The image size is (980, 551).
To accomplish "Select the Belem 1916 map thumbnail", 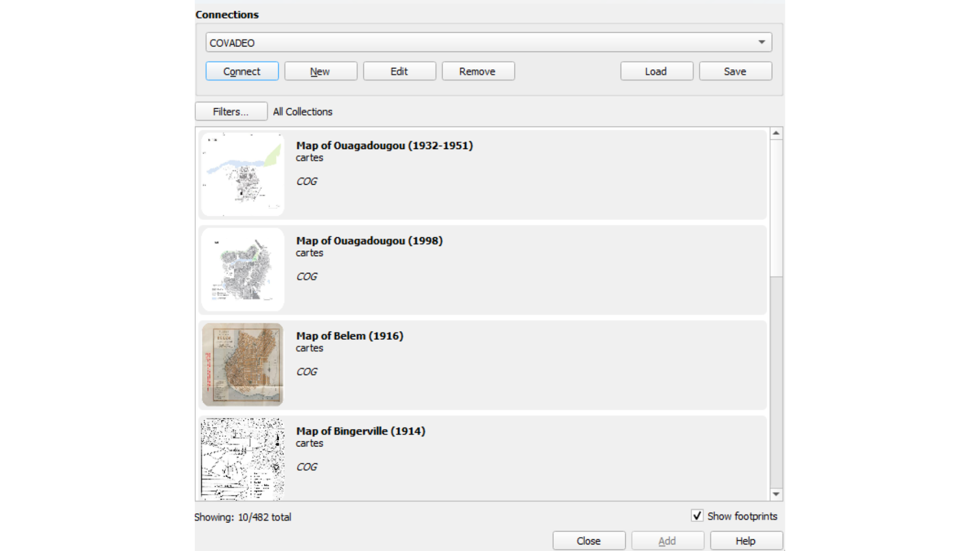I will tap(242, 364).
